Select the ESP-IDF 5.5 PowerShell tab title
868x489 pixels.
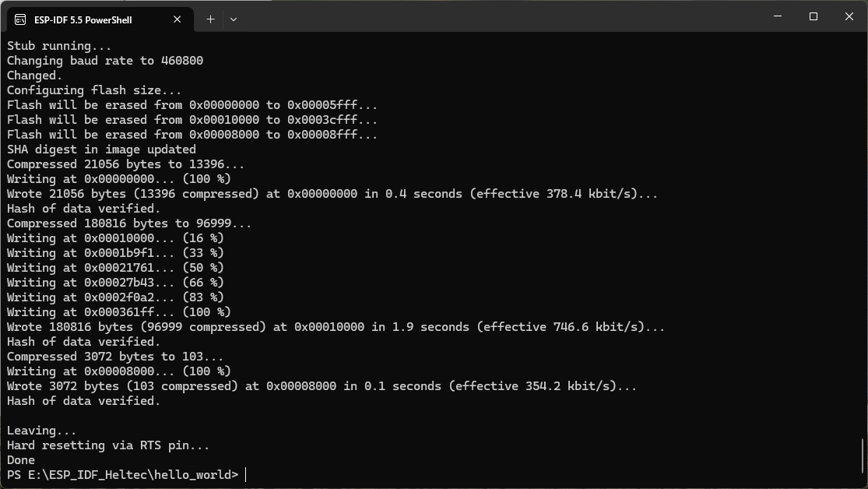[x=83, y=19]
